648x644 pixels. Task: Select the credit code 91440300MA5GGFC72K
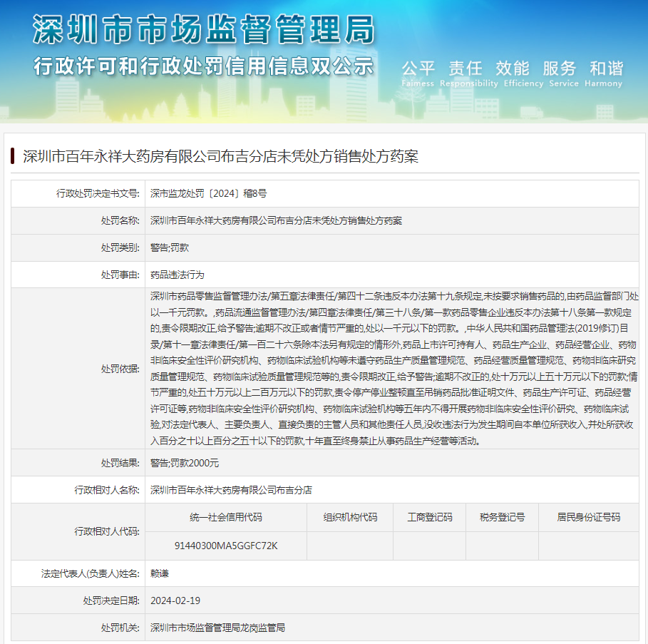[226, 546]
